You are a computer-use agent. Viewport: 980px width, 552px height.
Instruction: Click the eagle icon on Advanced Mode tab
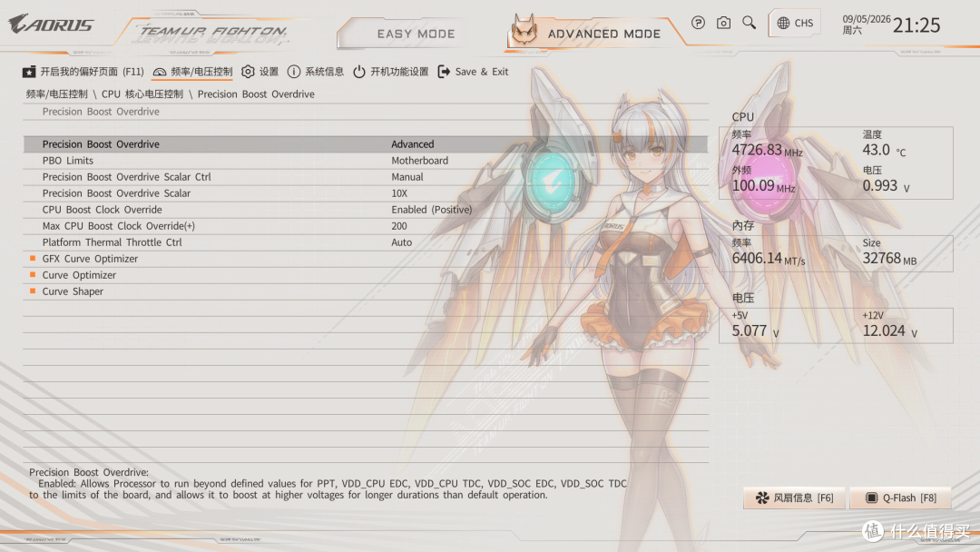(524, 29)
